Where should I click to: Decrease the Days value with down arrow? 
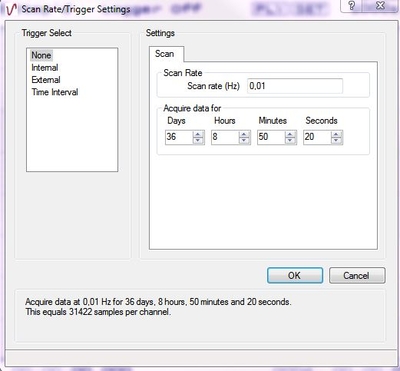(198, 140)
